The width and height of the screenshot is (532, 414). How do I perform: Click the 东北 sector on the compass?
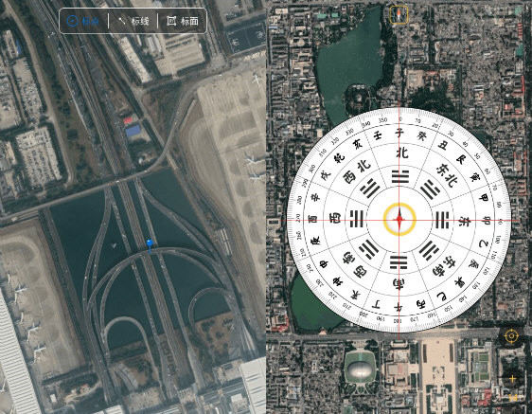click(x=447, y=175)
